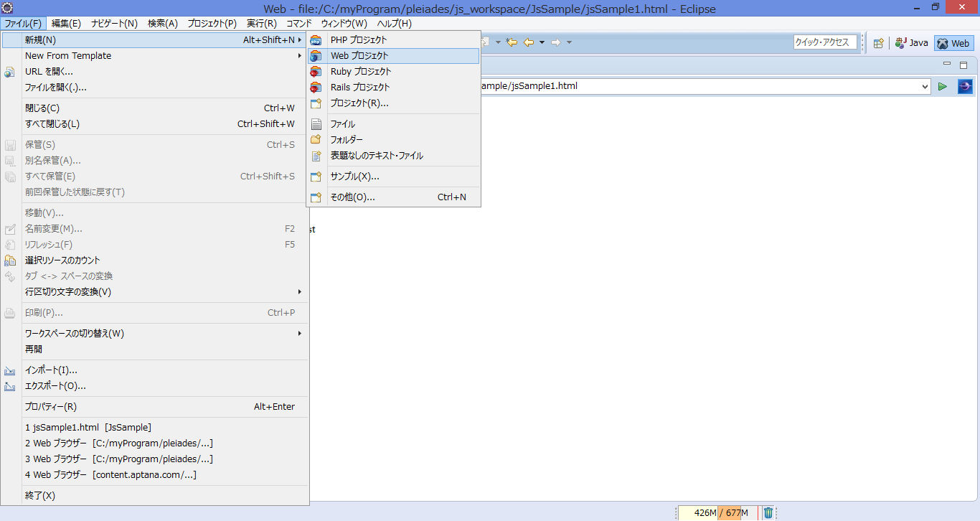Create a new ファイル from the submenu

tap(393, 124)
